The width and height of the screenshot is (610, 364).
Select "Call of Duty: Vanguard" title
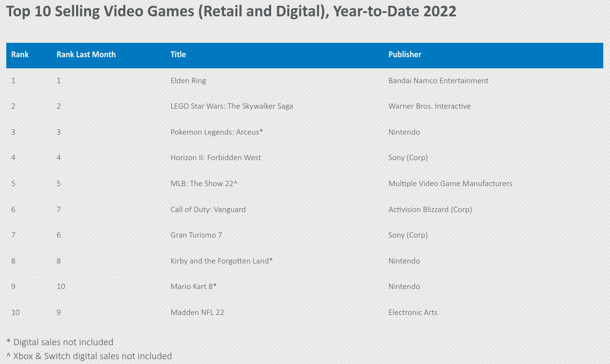click(208, 210)
